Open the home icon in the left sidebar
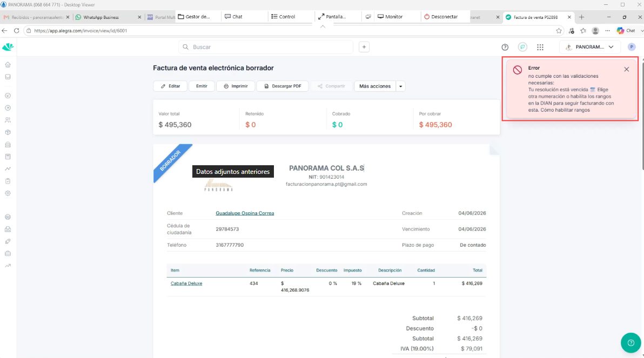Screen dimensions: 644x358 tap(8, 65)
